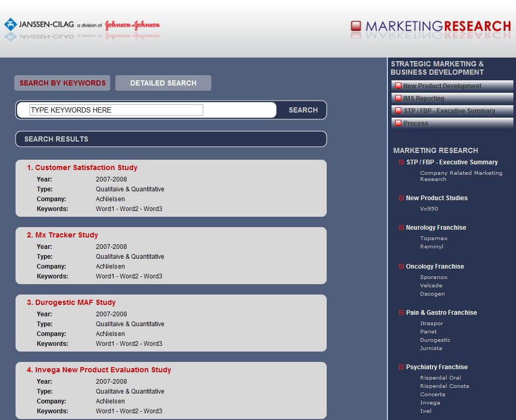Open STP / FBP - Executive Summary menu bar item
516x420 pixels.
pyautogui.click(x=452, y=110)
